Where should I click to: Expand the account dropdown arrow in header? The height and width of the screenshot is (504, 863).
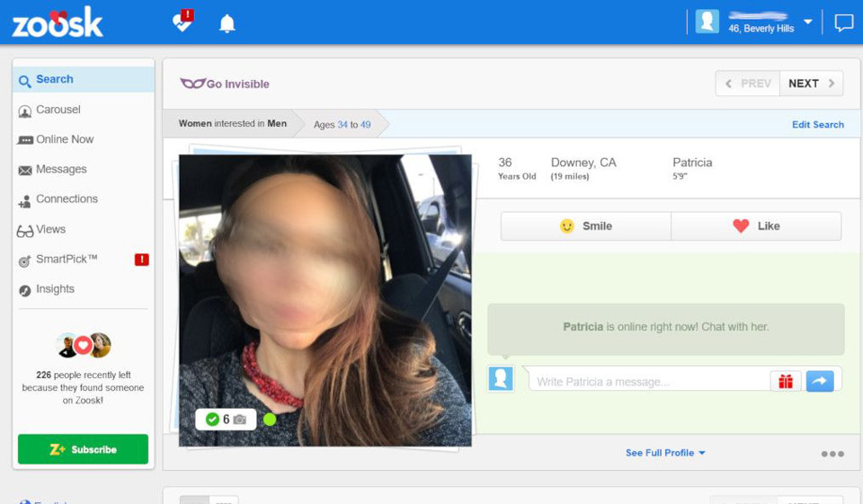pyautogui.click(x=807, y=22)
